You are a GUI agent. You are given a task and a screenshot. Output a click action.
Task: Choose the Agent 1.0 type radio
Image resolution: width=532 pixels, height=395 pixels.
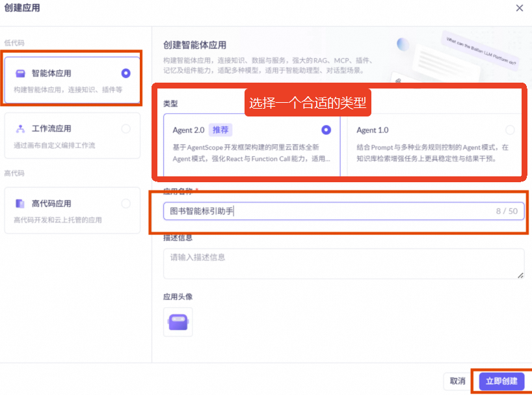510,130
